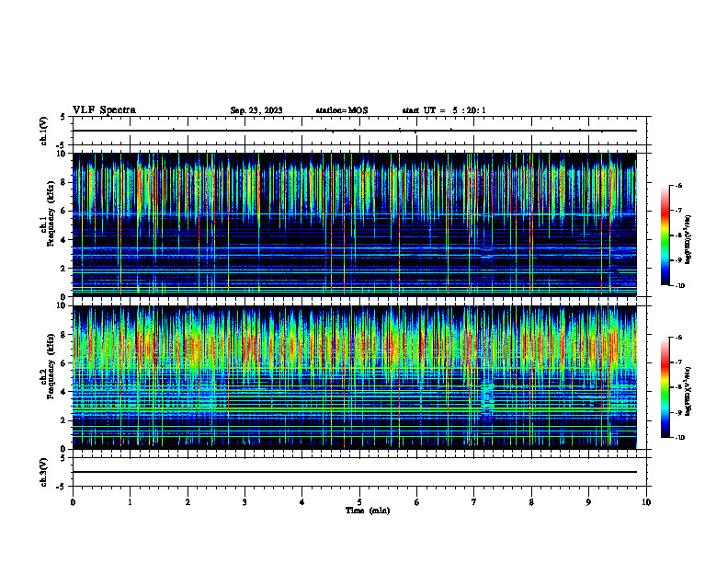This screenshot has height=563, width=728.
Task: Click the "station=MOS" header text
Action: 342,110
